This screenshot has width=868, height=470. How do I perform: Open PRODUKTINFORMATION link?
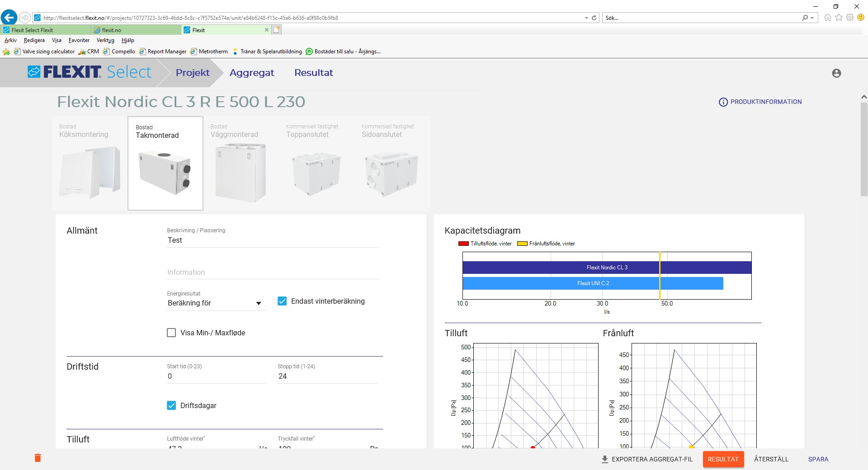click(x=760, y=102)
